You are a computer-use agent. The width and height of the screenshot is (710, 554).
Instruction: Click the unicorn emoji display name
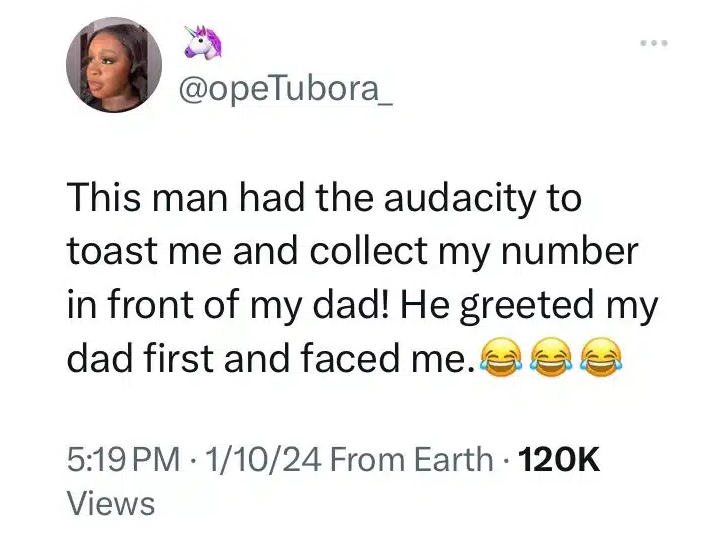click(x=203, y=41)
